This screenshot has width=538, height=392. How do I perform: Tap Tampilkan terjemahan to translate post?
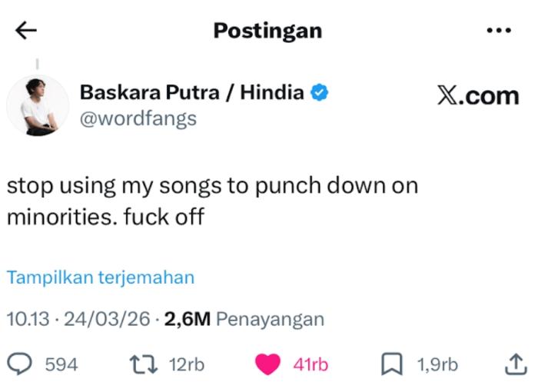(x=101, y=277)
